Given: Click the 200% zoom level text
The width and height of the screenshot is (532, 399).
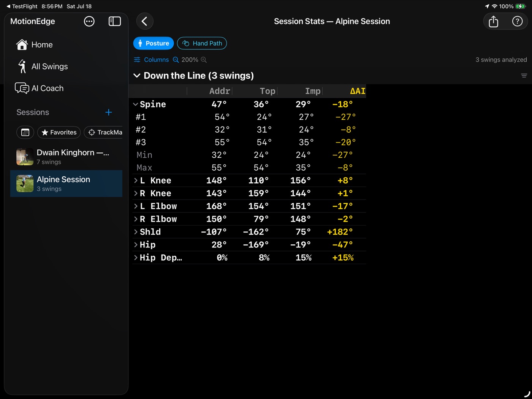Looking at the screenshot, I should (190, 60).
